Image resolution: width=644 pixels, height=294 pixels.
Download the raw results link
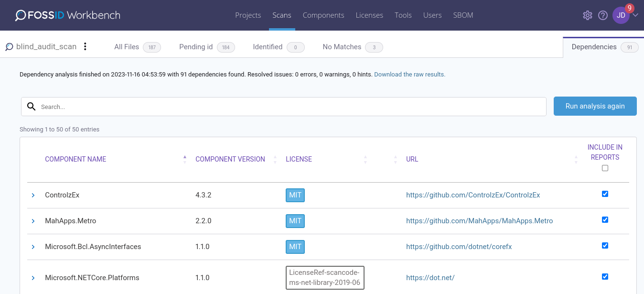click(409, 75)
